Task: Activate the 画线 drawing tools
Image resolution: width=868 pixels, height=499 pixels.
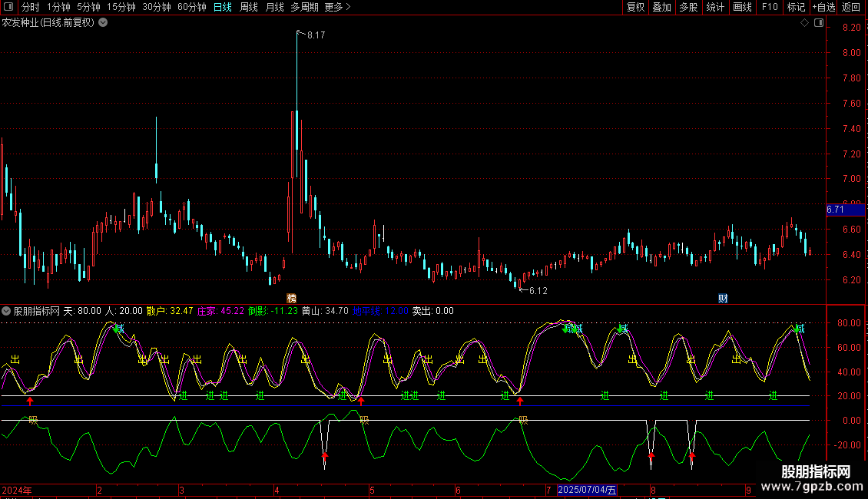Action: pyautogui.click(x=742, y=7)
